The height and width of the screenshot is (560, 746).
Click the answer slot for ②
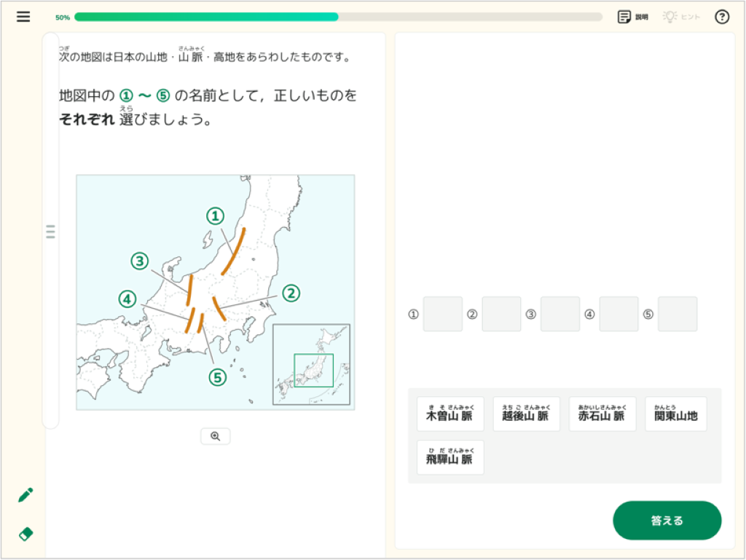(x=501, y=314)
